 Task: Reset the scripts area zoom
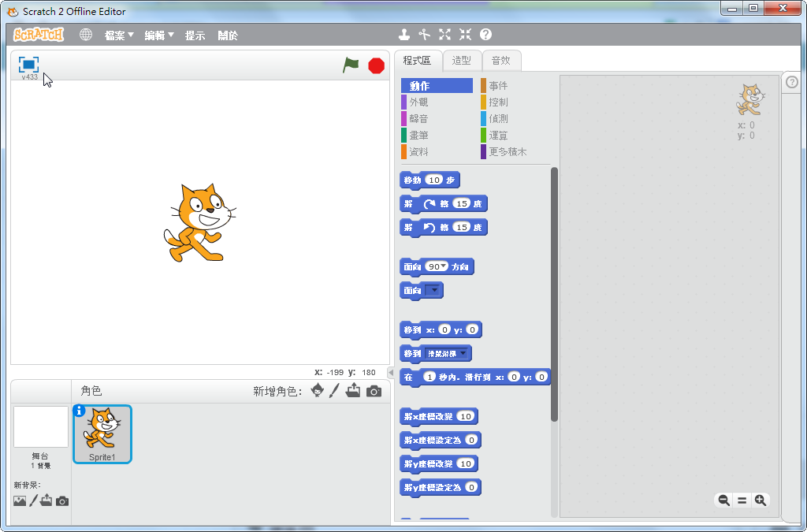click(742, 500)
